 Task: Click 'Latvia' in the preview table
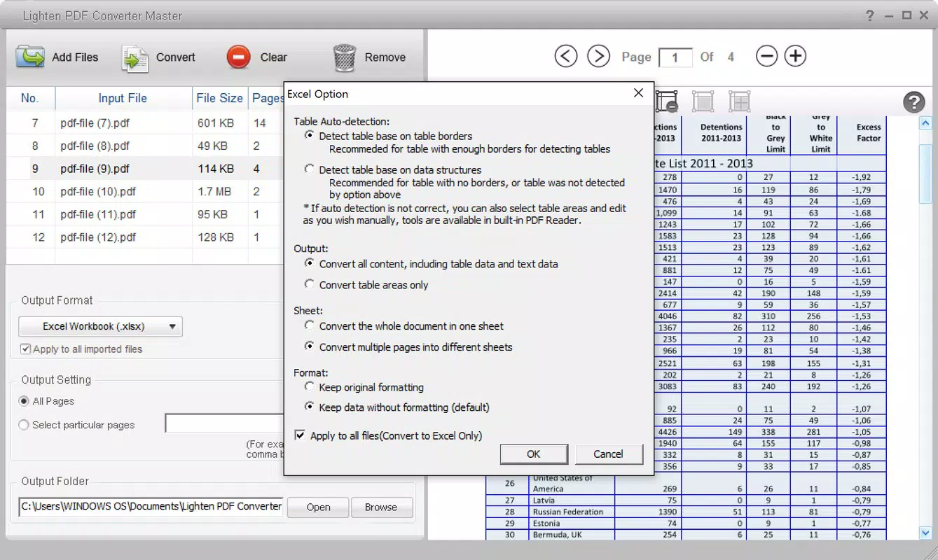pyautogui.click(x=544, y=500)
